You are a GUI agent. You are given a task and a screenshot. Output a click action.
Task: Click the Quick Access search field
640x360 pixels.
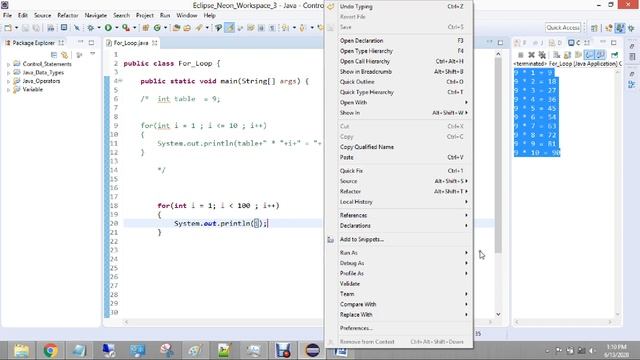click(563, 27)
